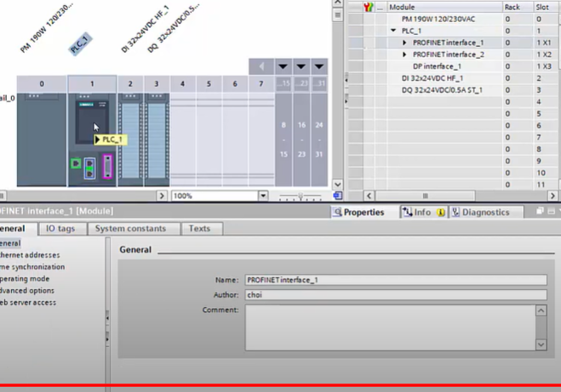Open Time synchronization in property navigation
The image size is (561, 392).
(x=32, y=267)
